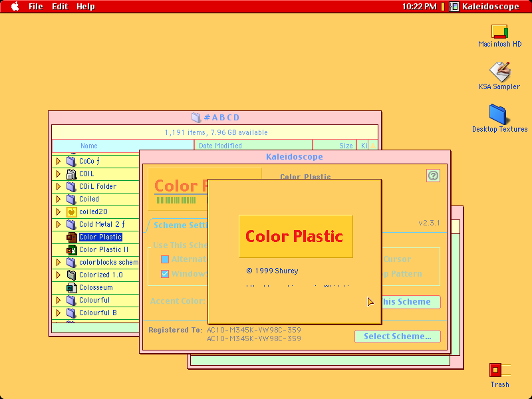This screenshot has width=532, height=399.
Task: Click the highlighted 'Color Plastic' file name
Action: click(x=100, y=237)
